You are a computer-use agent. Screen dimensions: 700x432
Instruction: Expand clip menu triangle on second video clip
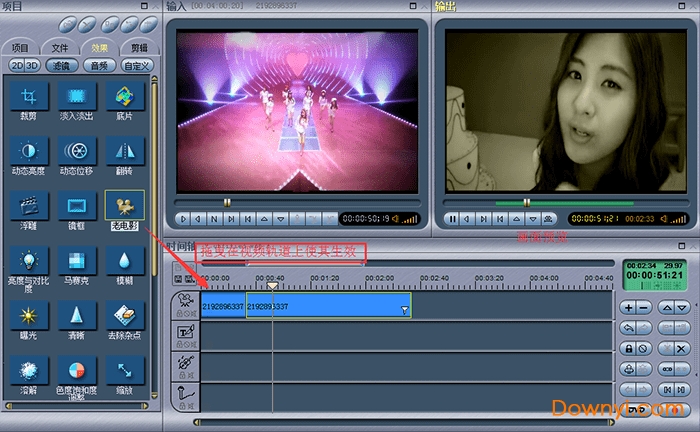[x=404, y=310]
